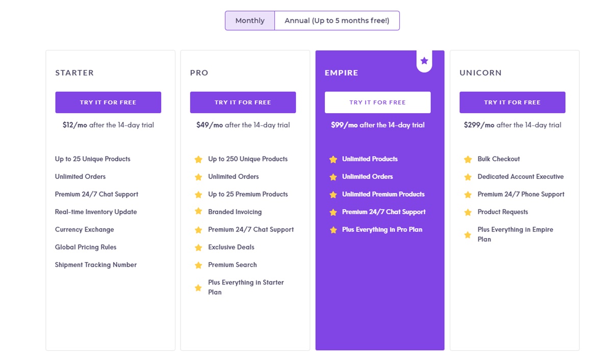
Task: Click the star badge on Empire card
Action: point(424,61)
